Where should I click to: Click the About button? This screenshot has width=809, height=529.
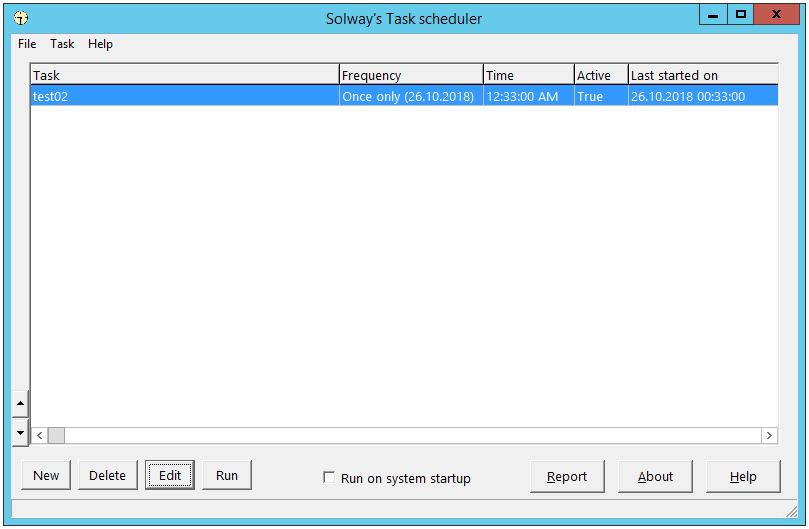click(x=655, y=477)
